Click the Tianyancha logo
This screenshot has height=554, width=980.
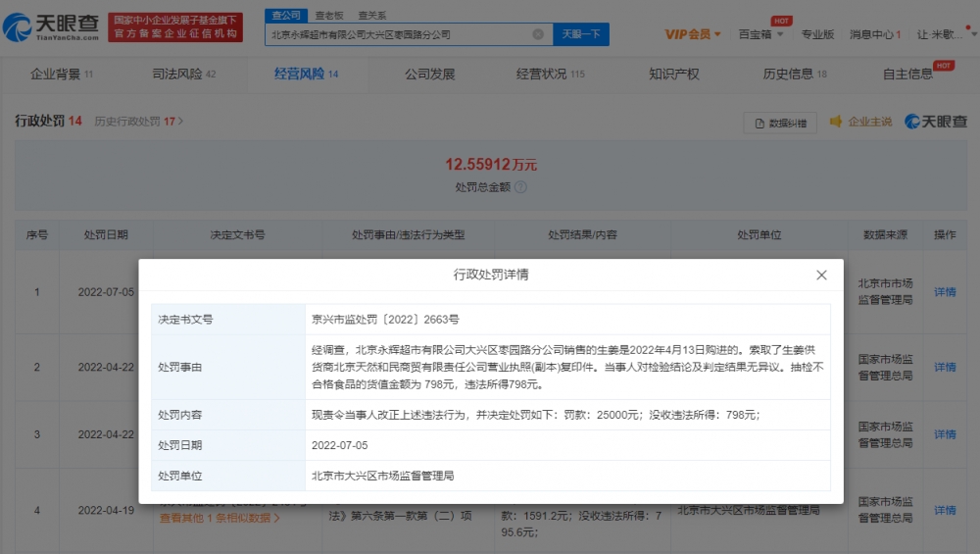click(x=51, y=27)
